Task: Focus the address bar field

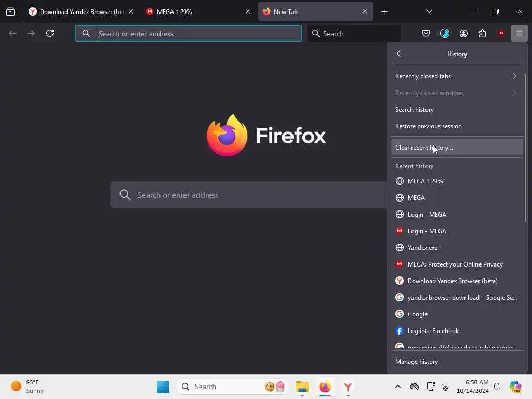Action: pos(188,33)
